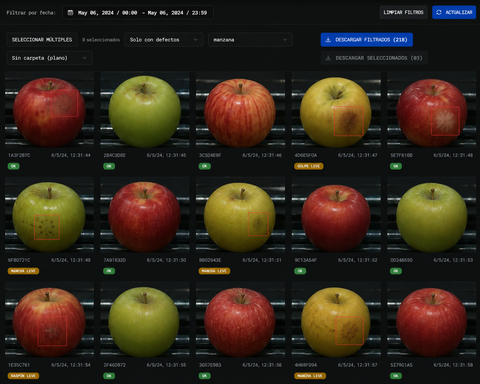This screenshot has width=480, height=384.
Task: Click the refresh icon in ACTUALIZAR
Action: pyautogui.click(x=439, y=12)
